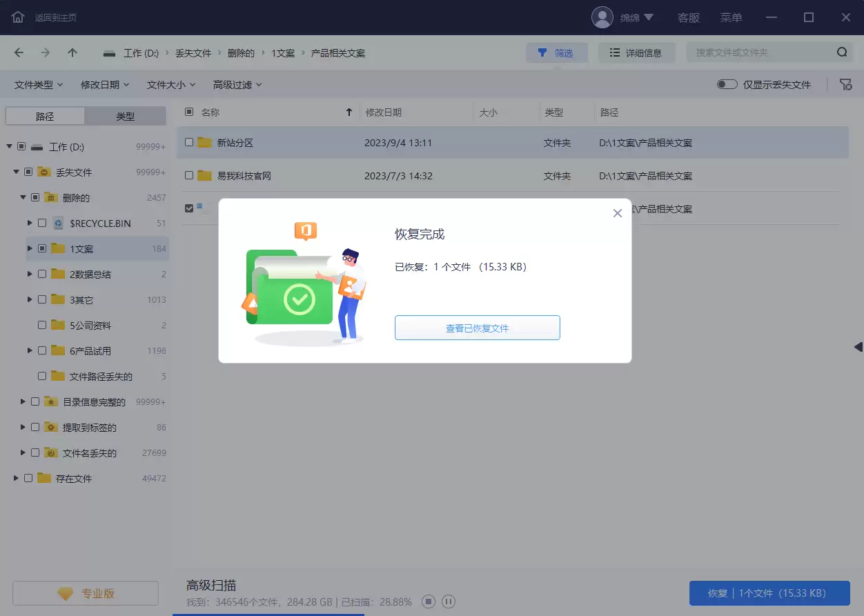Check the 新站分区 folder checkbox
Viewport: 864px width, 616px height.
[x=189, y=142]
